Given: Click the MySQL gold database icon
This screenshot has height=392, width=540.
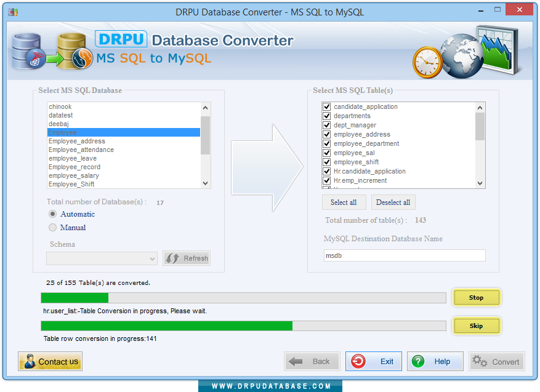Looking at the screenshot, I should point(75,51).
